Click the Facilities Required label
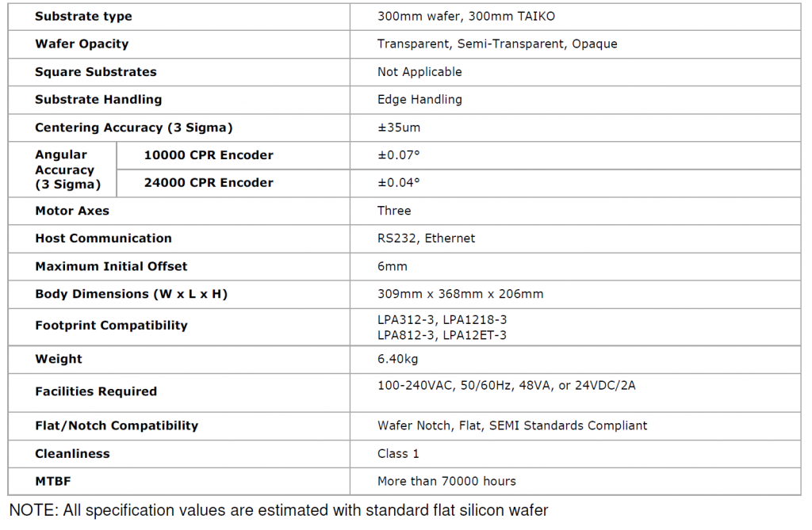 coord(96,391)
